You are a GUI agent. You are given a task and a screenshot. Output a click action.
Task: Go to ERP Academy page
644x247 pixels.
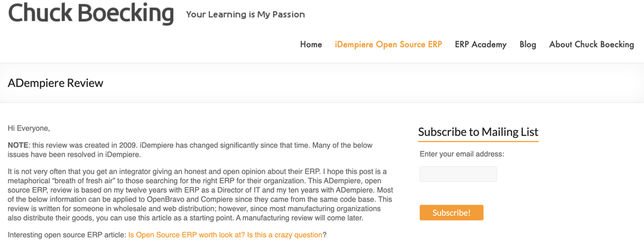[480, 44]
